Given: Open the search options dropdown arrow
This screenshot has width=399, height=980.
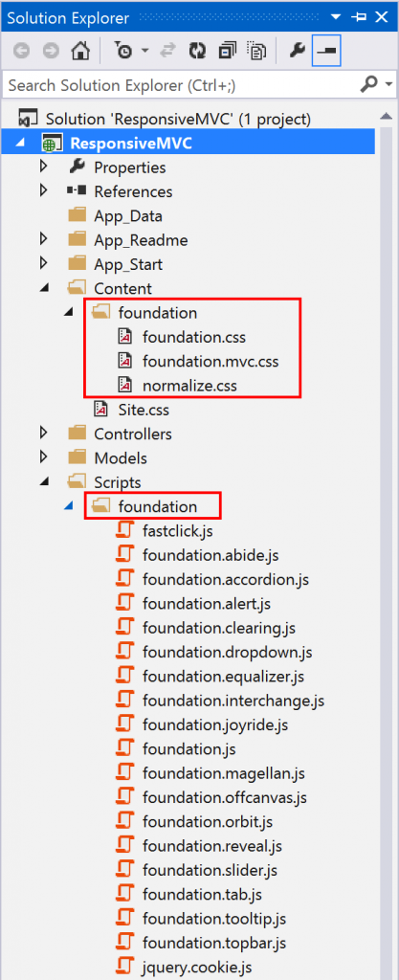Looking at the screenshot, I should tap(390, 84).
